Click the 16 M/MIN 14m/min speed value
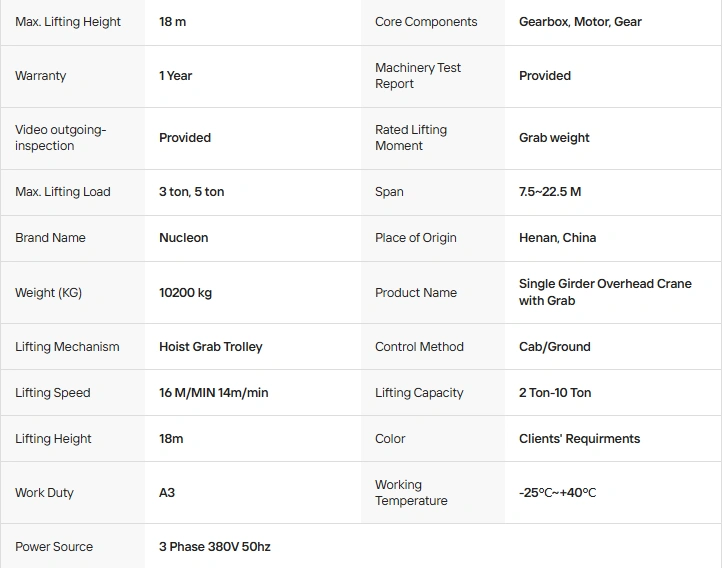Screen dimensions: 723x568 point(213,393)
